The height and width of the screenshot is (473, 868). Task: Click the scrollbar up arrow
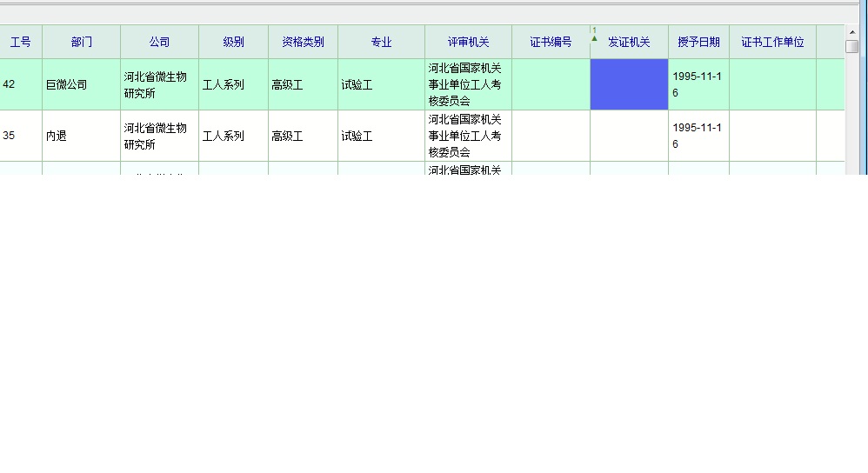[x=851, y=33]
